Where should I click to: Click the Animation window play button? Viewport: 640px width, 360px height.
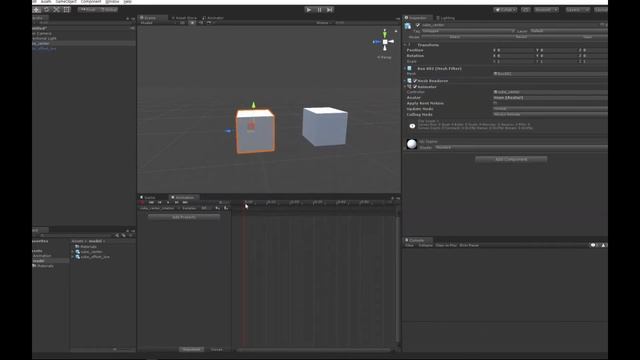[168, 202]
